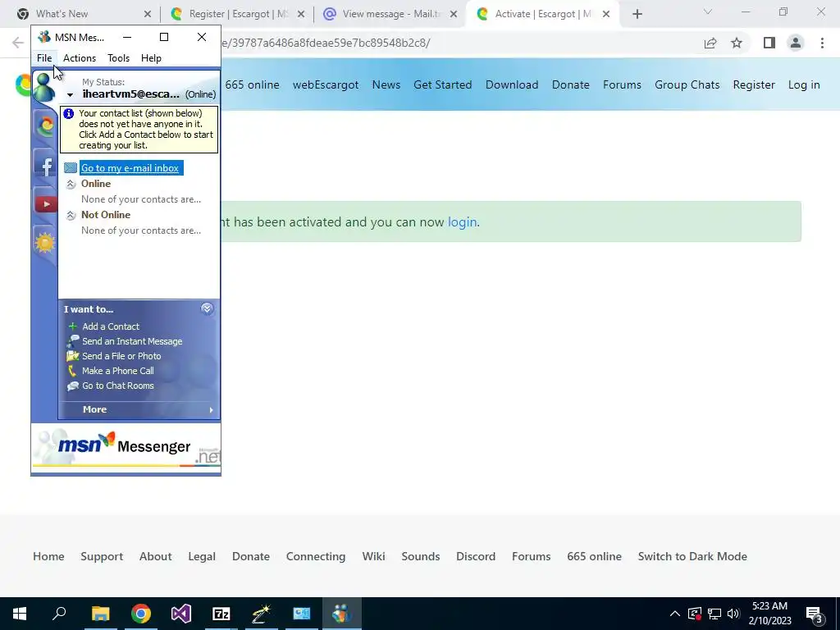Screen dimensions: 840x630
Task: Open the weather sun tab in sidebar
Action: pos(45,243)
